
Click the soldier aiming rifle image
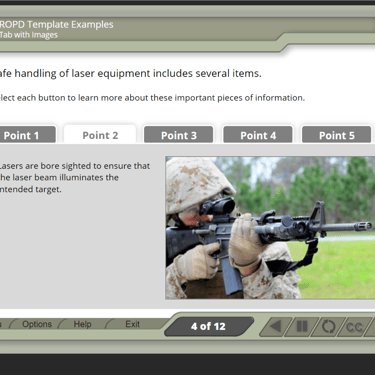point(270,228)
